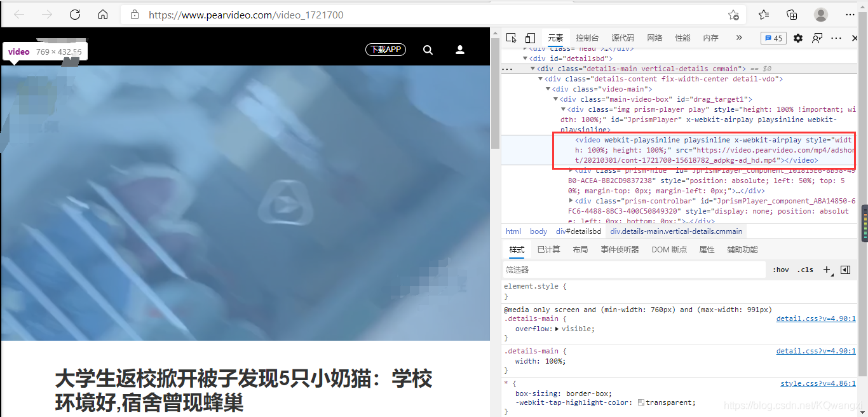Collapse div details-main vertical-details node
This screenshot has width=868, height=417.
point(532,69)
